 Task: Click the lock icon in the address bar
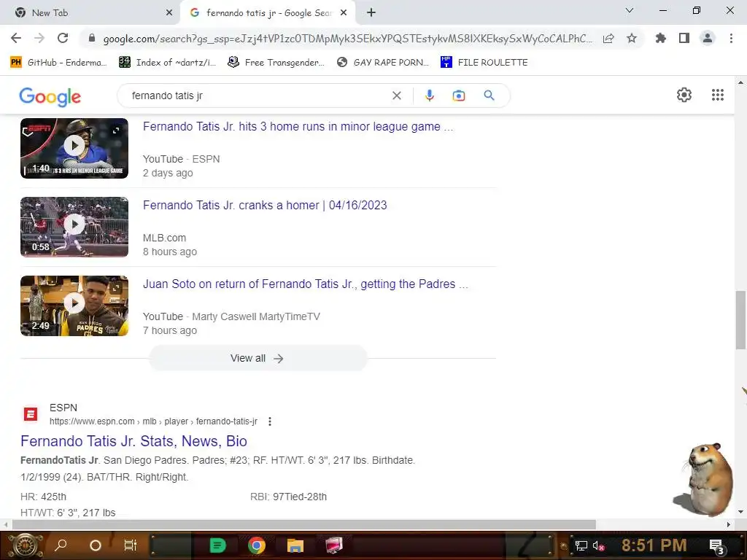pyautogui.click(x=92, y=39)
